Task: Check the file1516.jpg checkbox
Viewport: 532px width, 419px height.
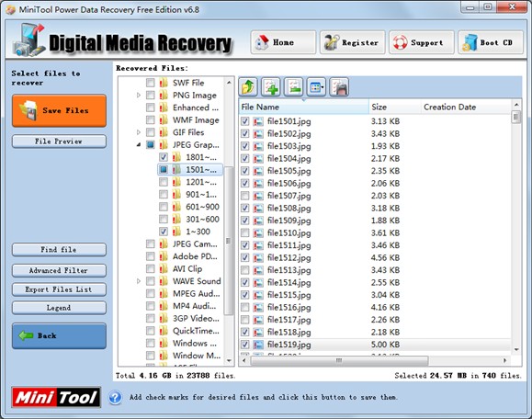Action: (x=244, y=308)
